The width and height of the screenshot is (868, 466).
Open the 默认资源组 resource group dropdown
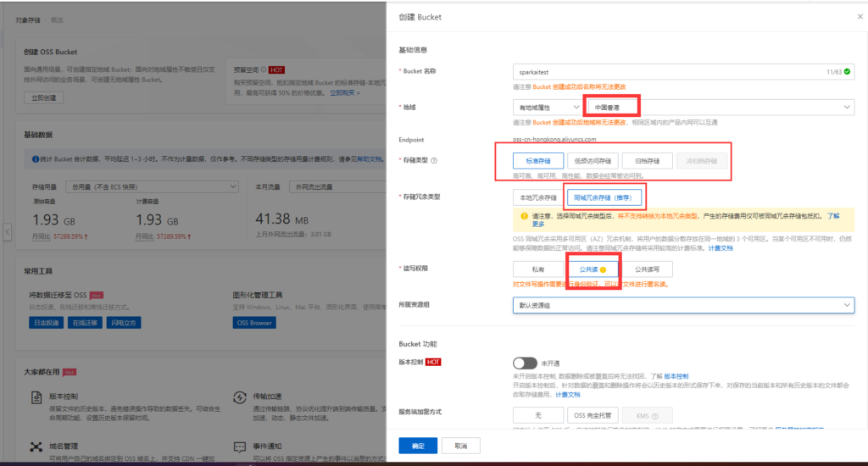682,305
